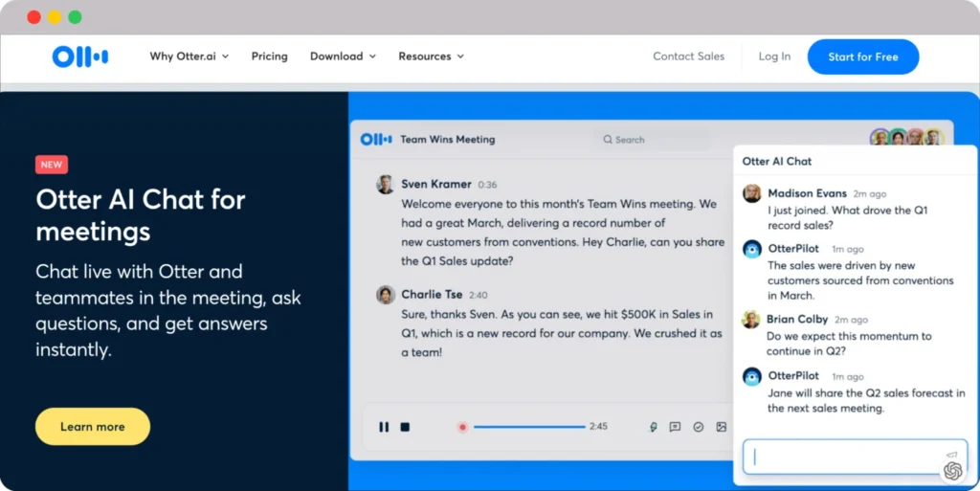Pause the meeting recording playback
Screen dimensions: 980x491
click(x=384, y=427)
